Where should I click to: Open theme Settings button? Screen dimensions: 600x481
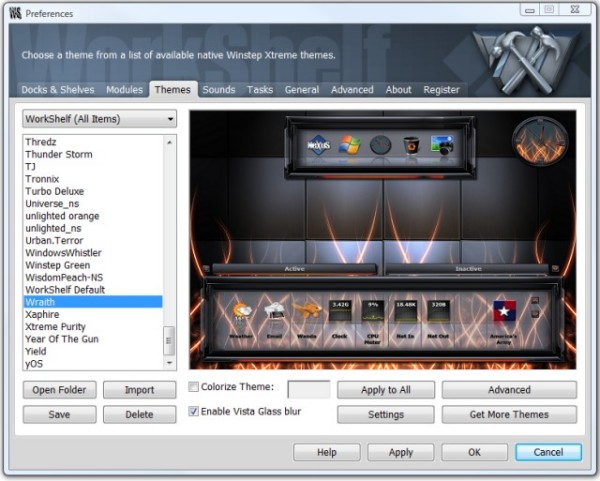point(386,414)
